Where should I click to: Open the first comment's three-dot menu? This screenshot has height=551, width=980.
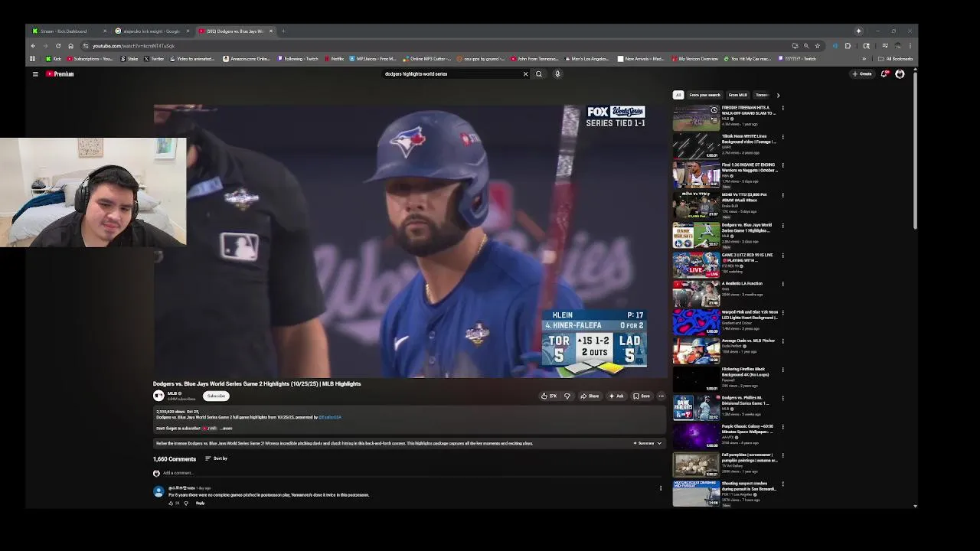(661, 488)
